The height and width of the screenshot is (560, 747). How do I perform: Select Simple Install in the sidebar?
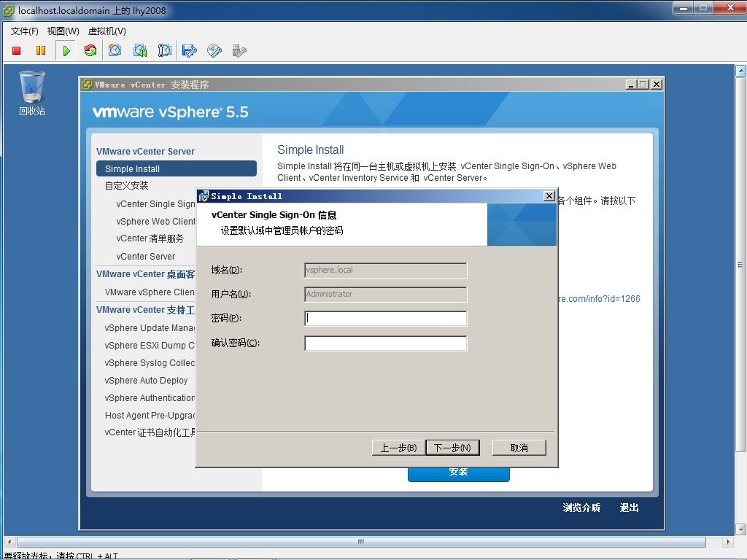(x=177, y=168)
